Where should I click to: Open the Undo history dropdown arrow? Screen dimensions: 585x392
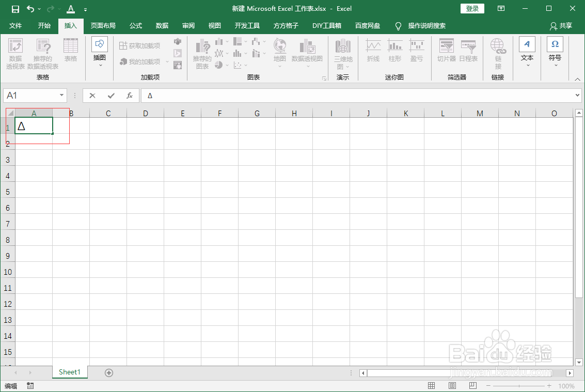(x=40, y=9)
